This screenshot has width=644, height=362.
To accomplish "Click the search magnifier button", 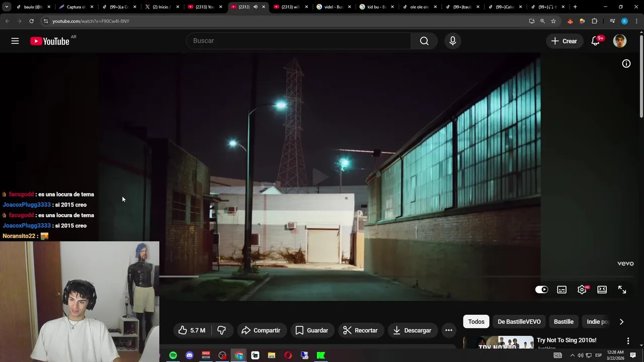I will [424, 41].
